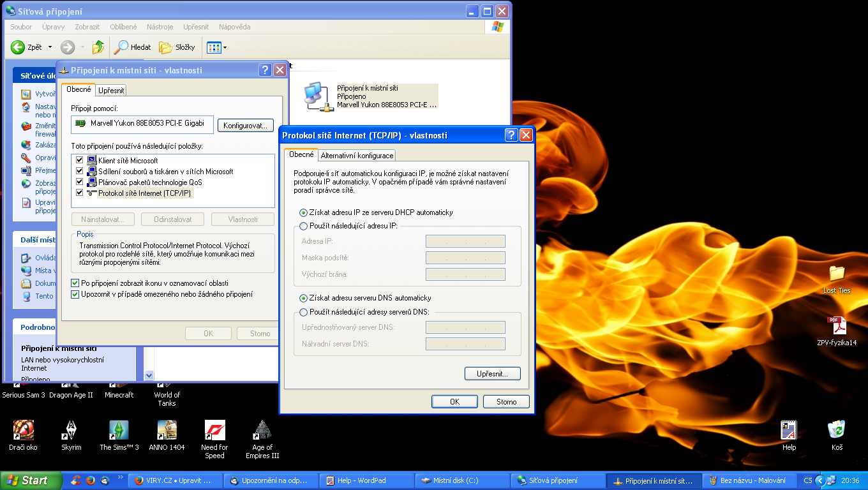
Task: Open the Složky folders toolbar button
Action: (x=177, y=47)
